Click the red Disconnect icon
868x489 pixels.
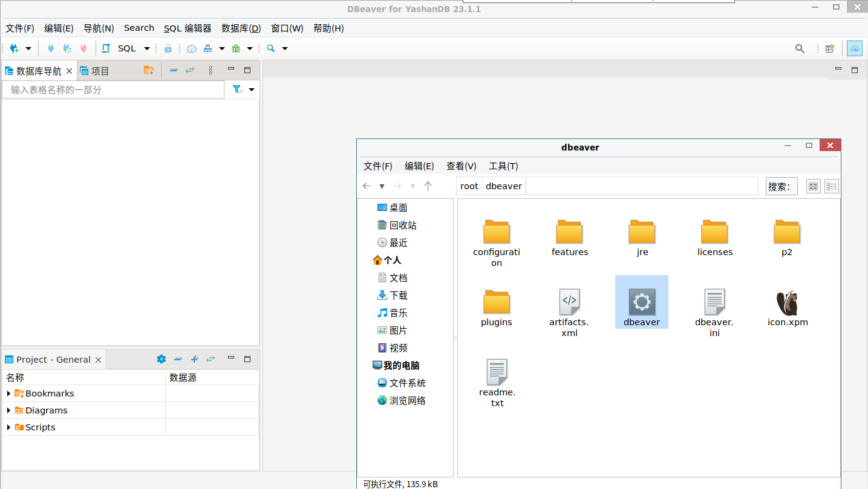click(83, 48)
